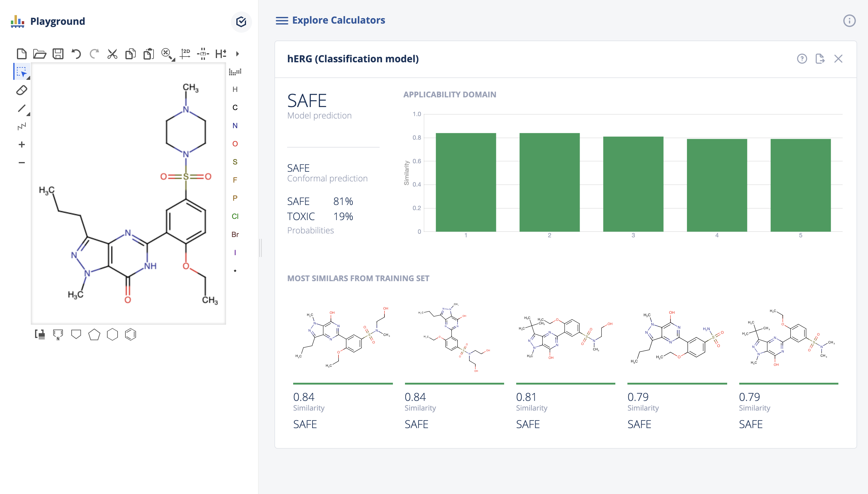868x494 pixels.
Task: Click the 2D clean layout icon
Action: pyautogui.click(x=185, y=54)
